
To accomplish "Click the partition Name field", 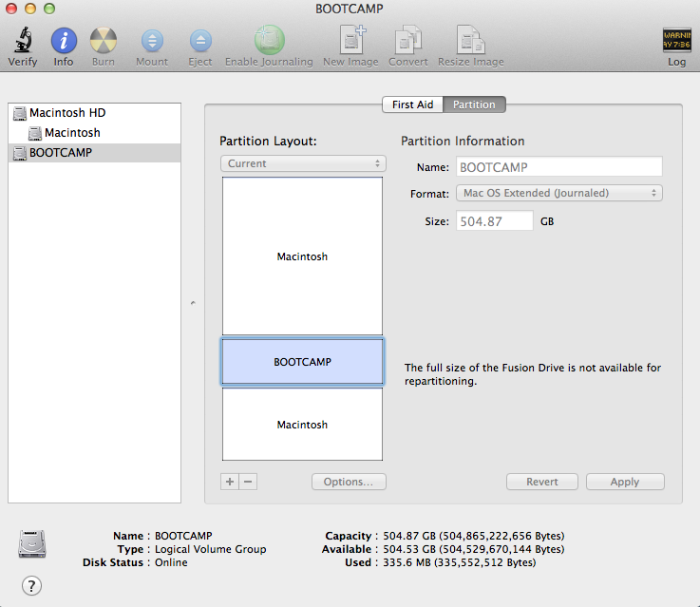I will coord(558,167).
